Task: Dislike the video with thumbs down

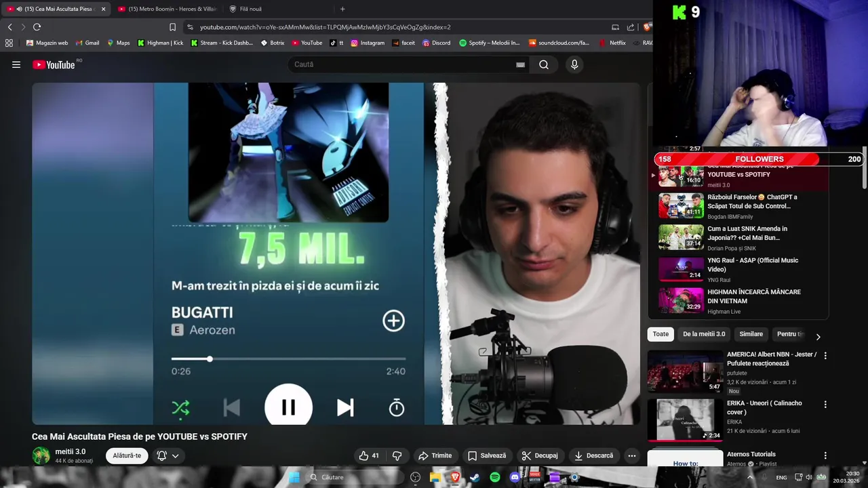Action: (x=397, y=455)
